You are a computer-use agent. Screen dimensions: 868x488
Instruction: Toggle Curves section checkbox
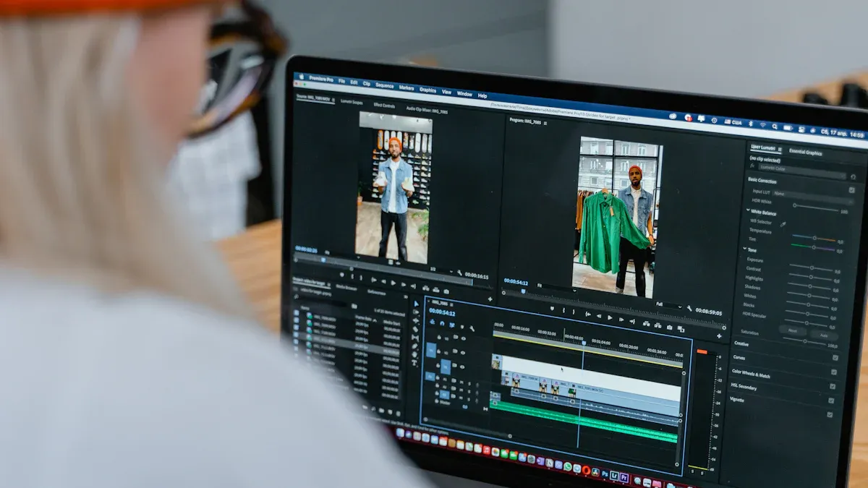[834, 372]
